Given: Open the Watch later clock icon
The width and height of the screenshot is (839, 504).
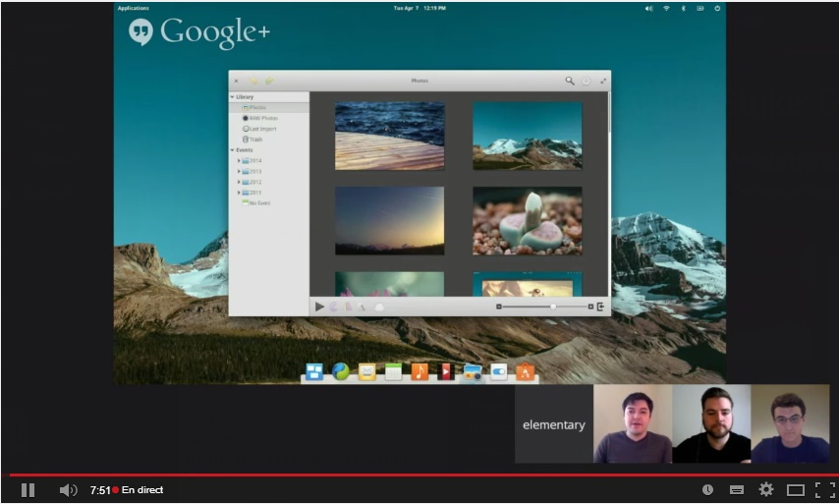Looking at the screenshot, I should tap(707, 489).
